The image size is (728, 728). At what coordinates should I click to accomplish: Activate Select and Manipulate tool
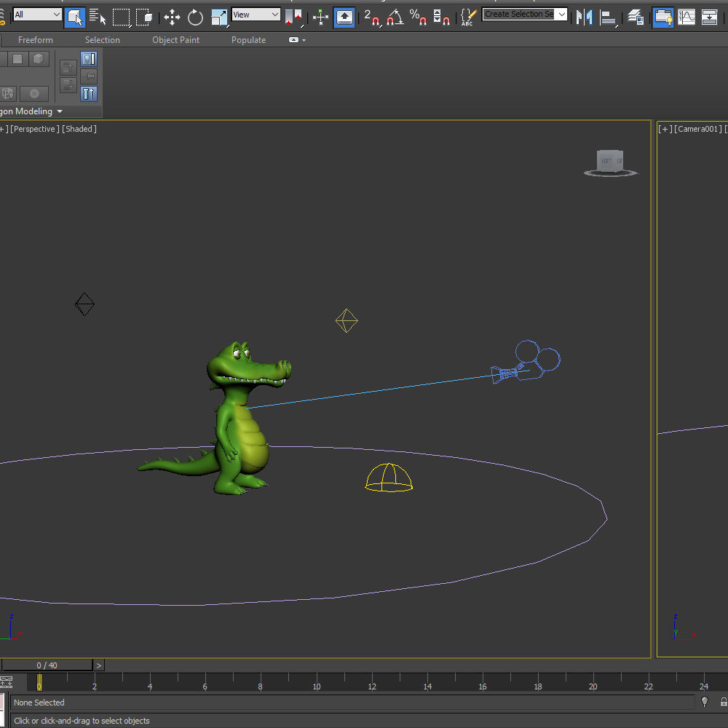coord(320,17)
